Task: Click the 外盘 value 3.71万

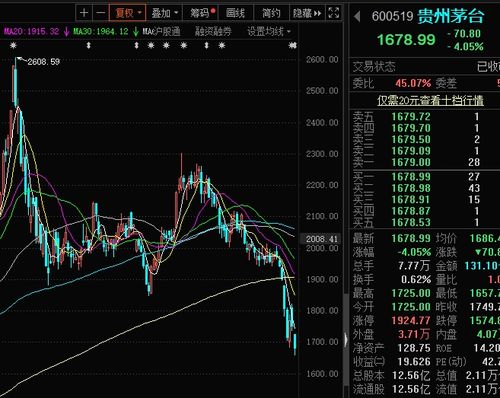Action: [x=414, y=334]
